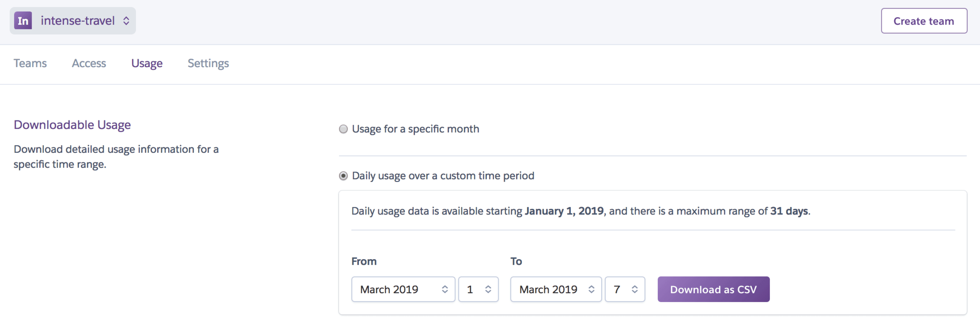The height and width of the screenshot is (325, 980).
Task: Click the Download as CSV button
Action: pyautogui.click(x=713, y=289)
